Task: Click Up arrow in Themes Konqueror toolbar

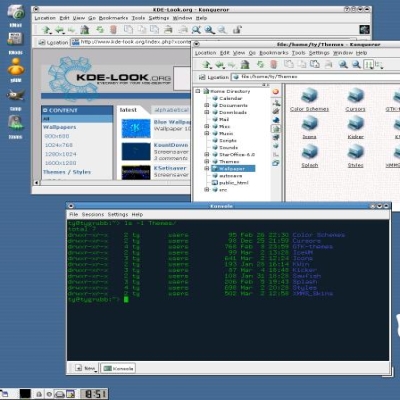Action: pyautogui.click(x=207, y=64)
